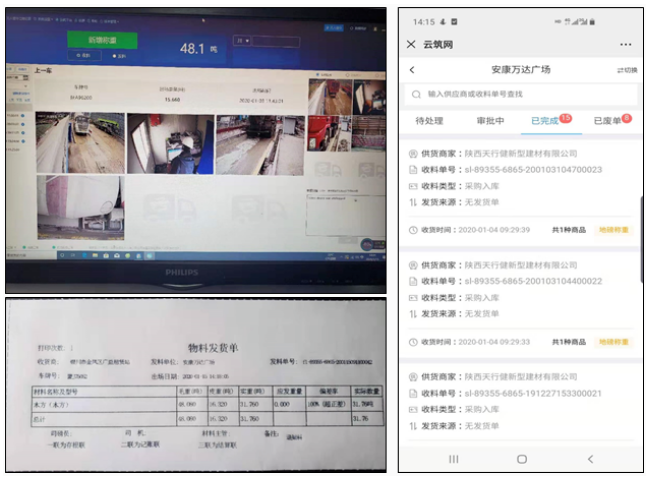Open the 已废单 tab

(607, 121)
